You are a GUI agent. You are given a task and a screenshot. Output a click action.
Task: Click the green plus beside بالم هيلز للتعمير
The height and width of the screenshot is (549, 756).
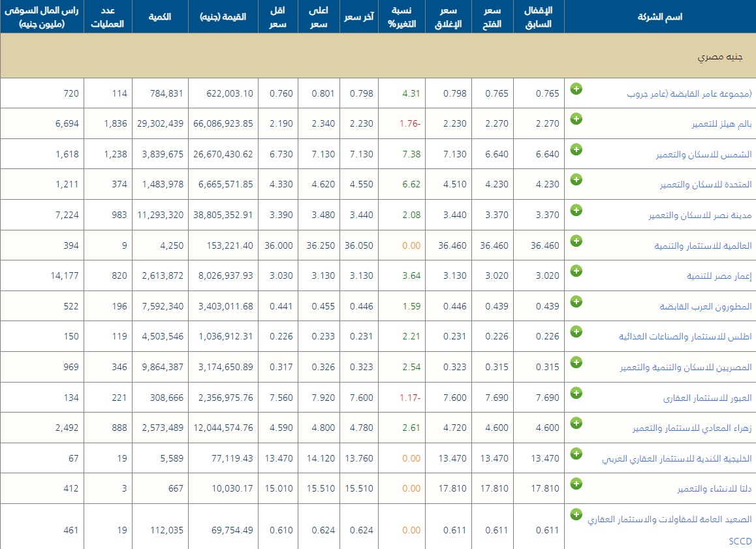click(x=576, y=119)
